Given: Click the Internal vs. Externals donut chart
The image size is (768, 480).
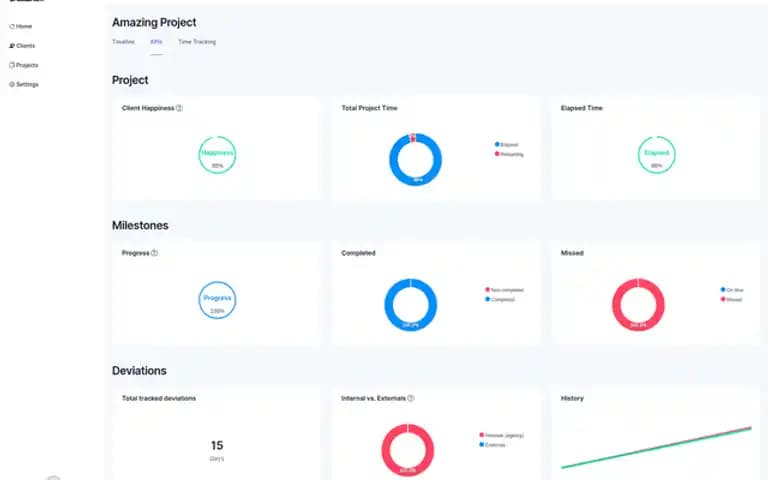Looking at the screenshot, I should click(x=408, y=450).
